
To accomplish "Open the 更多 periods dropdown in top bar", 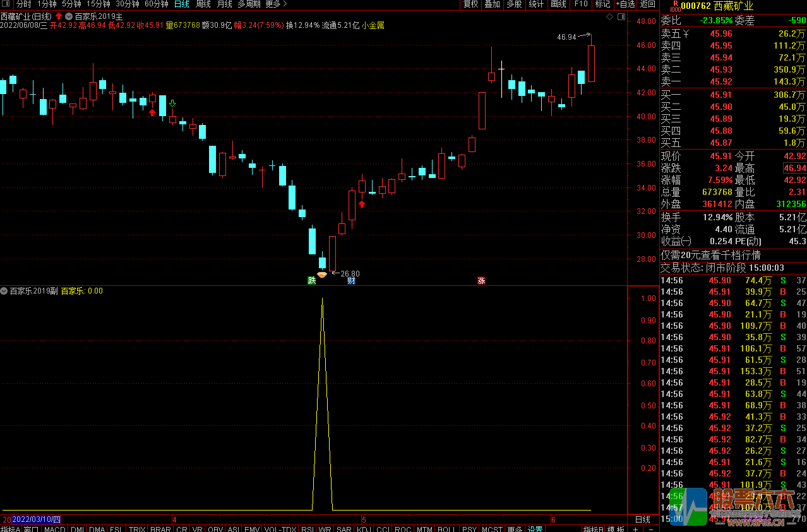I will point(276,4).
